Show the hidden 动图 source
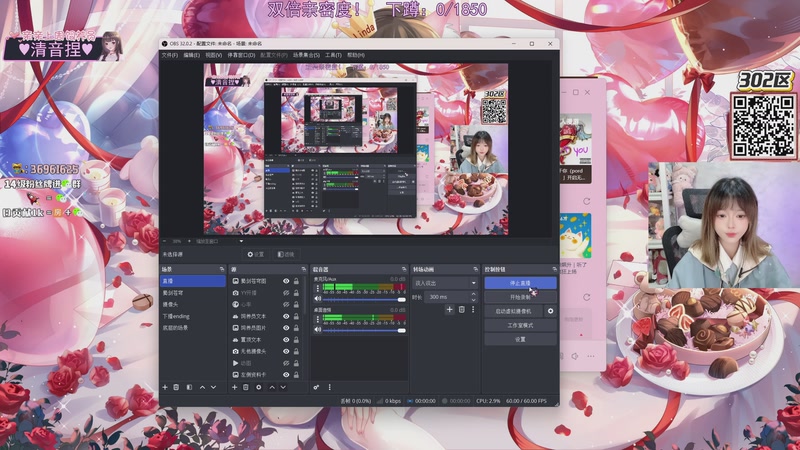 point(286,363)
